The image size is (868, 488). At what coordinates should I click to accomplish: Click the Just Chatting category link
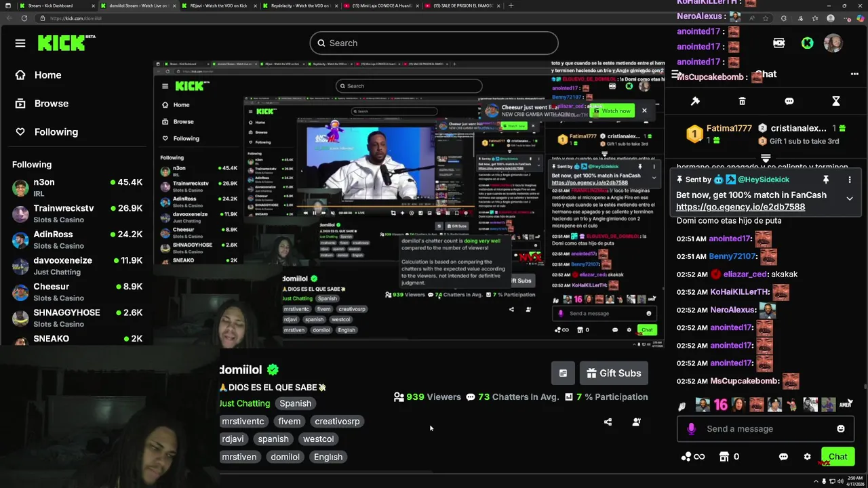[244, 403]
